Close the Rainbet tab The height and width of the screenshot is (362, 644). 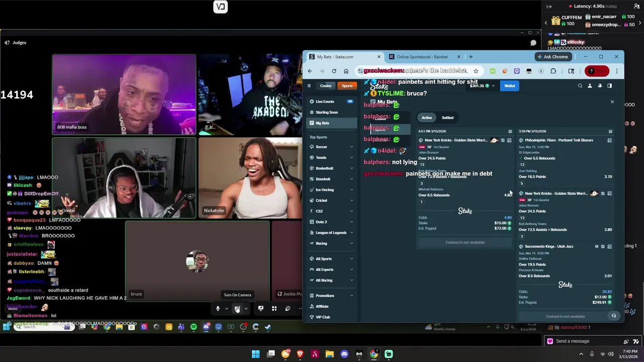[458, 57]
